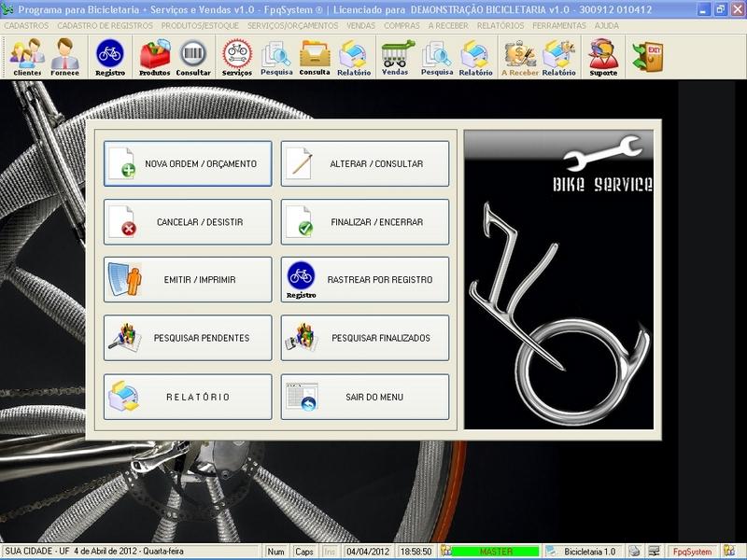Open the CADASTROS menu
The height and width of the screenshot is (560, 747).
coord(27,26)
